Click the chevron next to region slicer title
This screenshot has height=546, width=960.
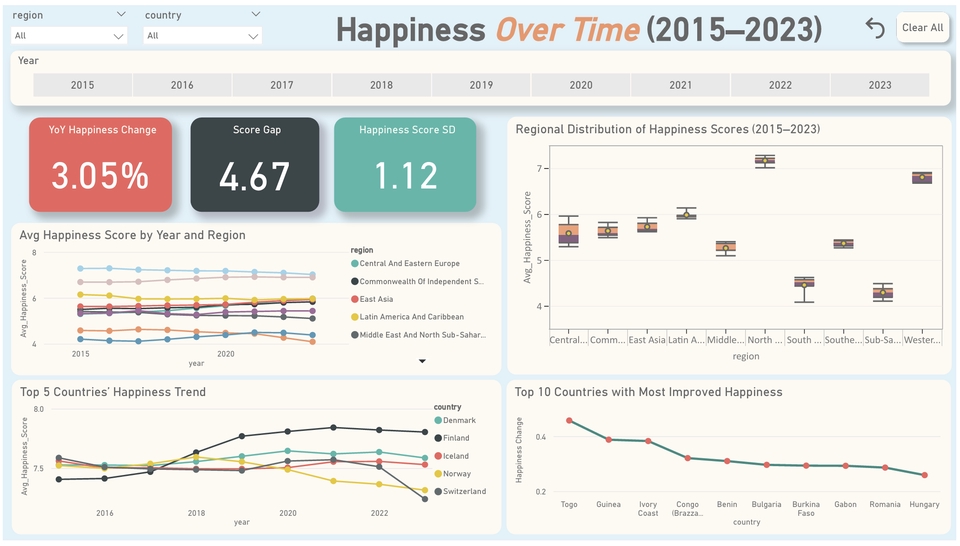point(121,15)
